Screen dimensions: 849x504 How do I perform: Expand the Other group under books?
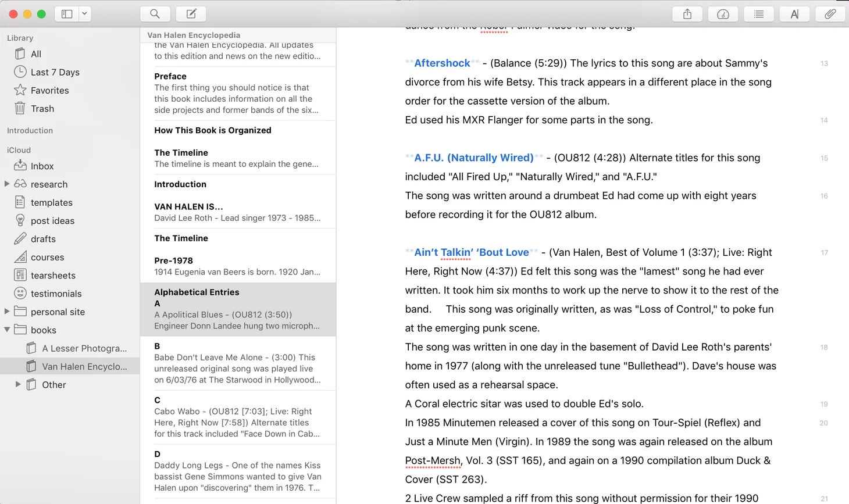pyautogui.click(x=17, y=384)
